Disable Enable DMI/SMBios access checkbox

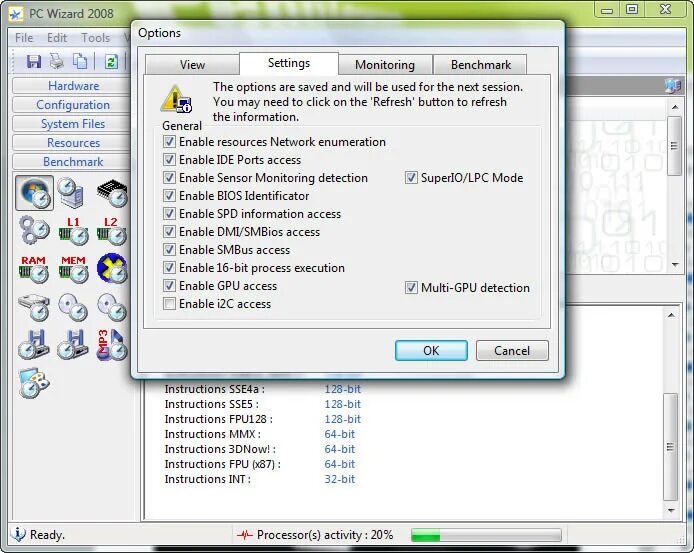click(169, 232)
